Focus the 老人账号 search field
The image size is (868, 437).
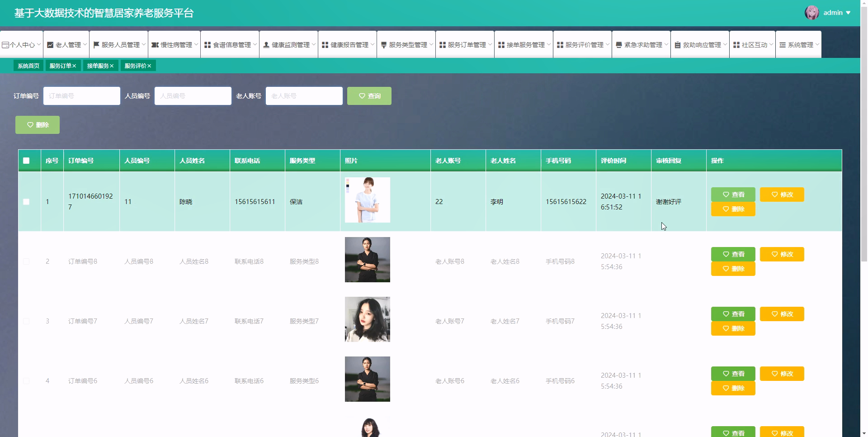(304, 96)
